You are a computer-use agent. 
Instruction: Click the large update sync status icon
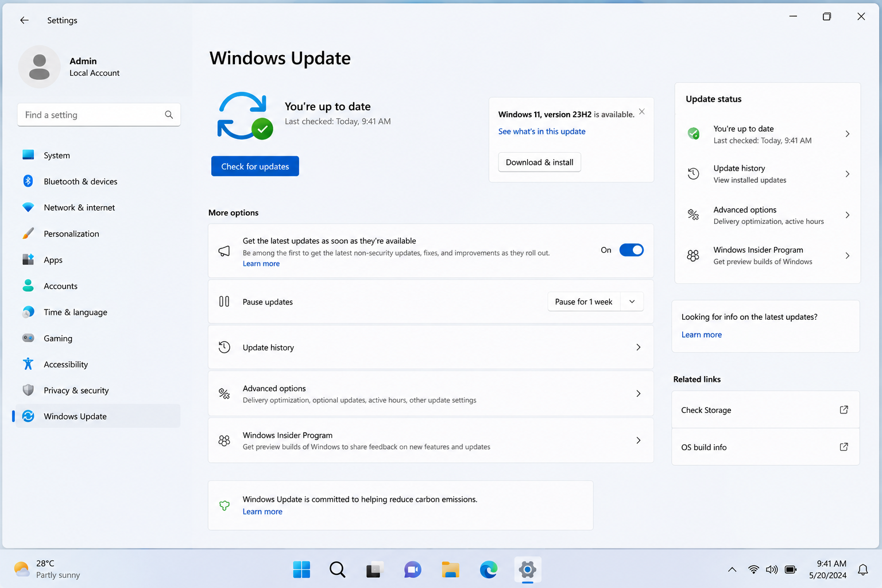tap(244, 116)
